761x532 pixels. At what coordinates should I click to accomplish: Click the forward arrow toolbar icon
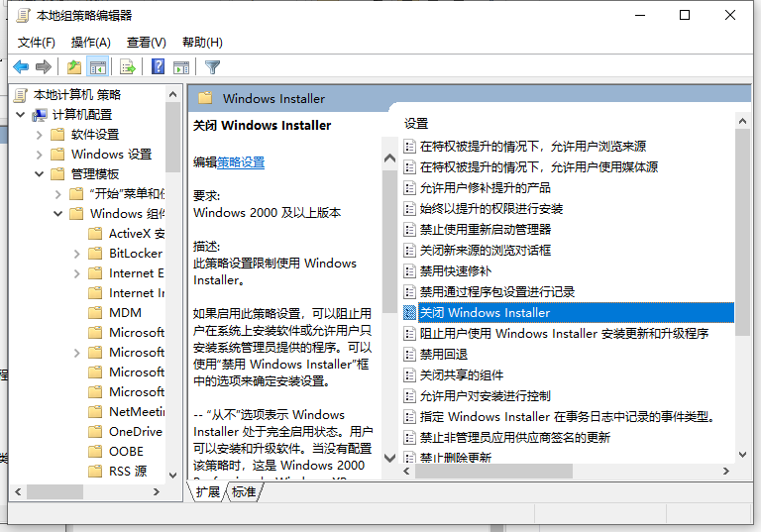(43, 67)
